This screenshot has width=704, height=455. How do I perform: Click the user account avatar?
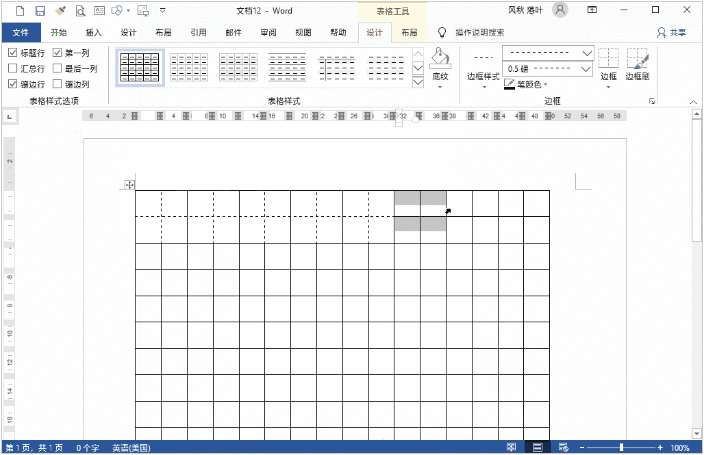[560, 9]
